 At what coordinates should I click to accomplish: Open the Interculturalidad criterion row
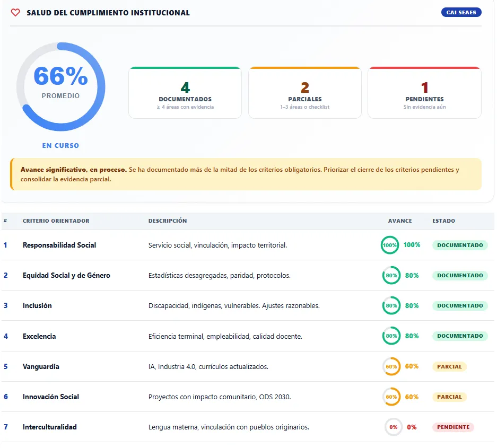pos(248,427)
